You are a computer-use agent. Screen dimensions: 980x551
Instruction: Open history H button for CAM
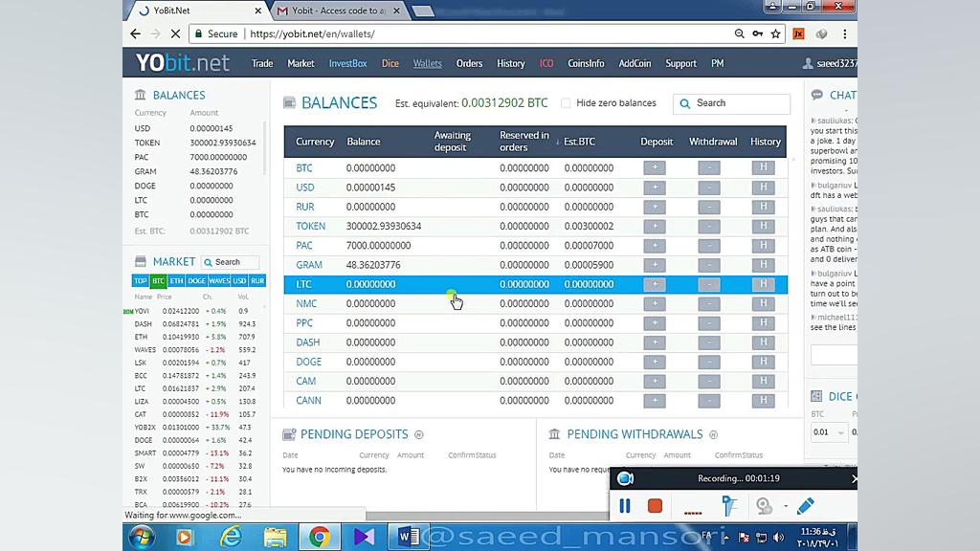pyautogui.click(x=763, y=381)
